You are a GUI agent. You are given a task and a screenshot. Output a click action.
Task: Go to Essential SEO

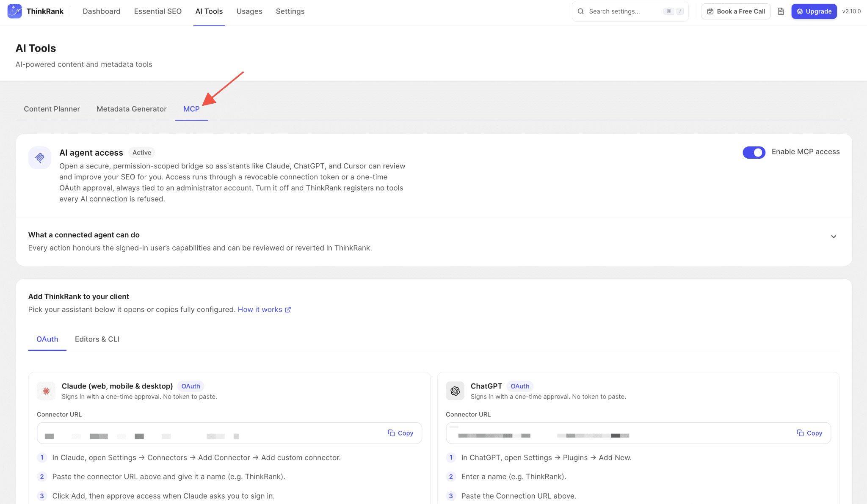158,11
